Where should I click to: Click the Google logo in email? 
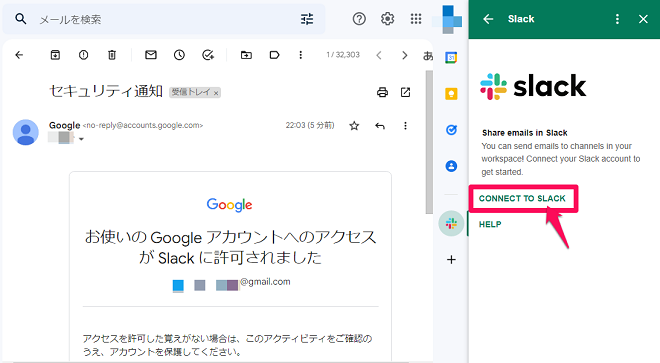click(229, 205)
